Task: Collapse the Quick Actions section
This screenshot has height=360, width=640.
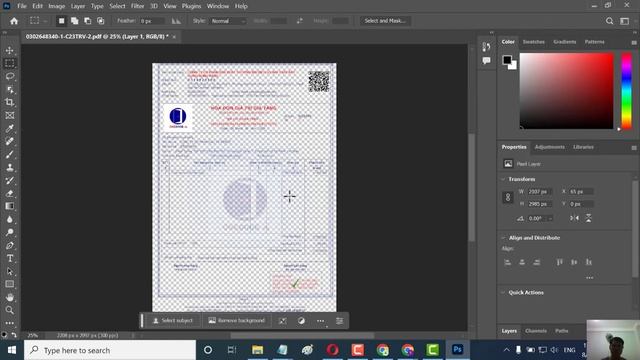Action: point(503,293)
